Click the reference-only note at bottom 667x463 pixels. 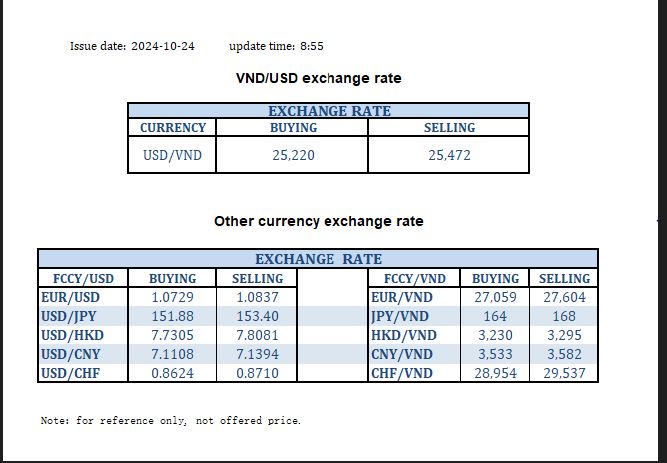click(x=170, y=421)
